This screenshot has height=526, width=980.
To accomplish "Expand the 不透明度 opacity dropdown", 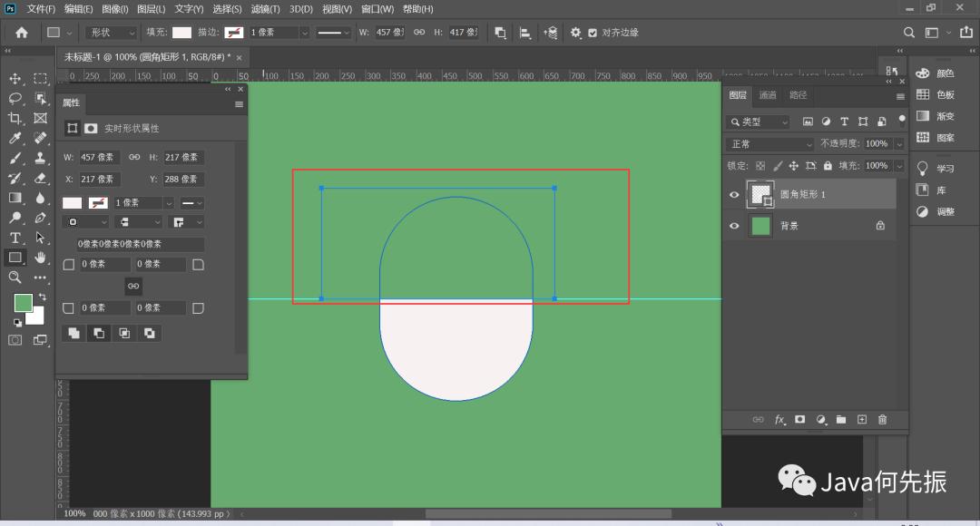I will [899, 144].
